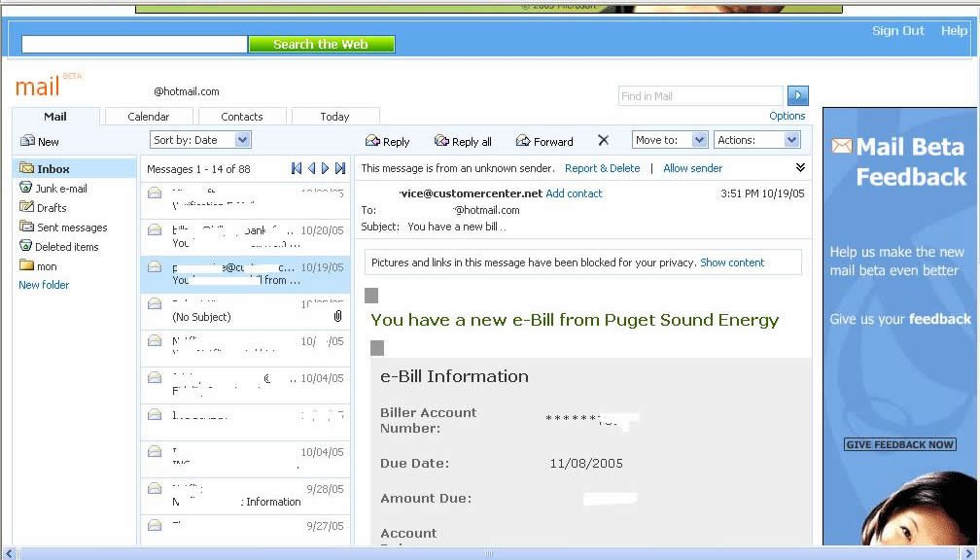Click the blocked image placeholder above e-Bill heading
Screen dimensions: 980x560
pyautogui.click(x=371, y=295)
